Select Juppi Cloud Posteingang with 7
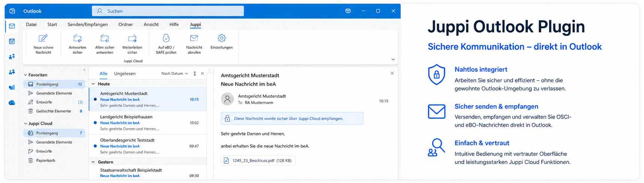This screenshot has height=183, width=644. click(54, 133)
